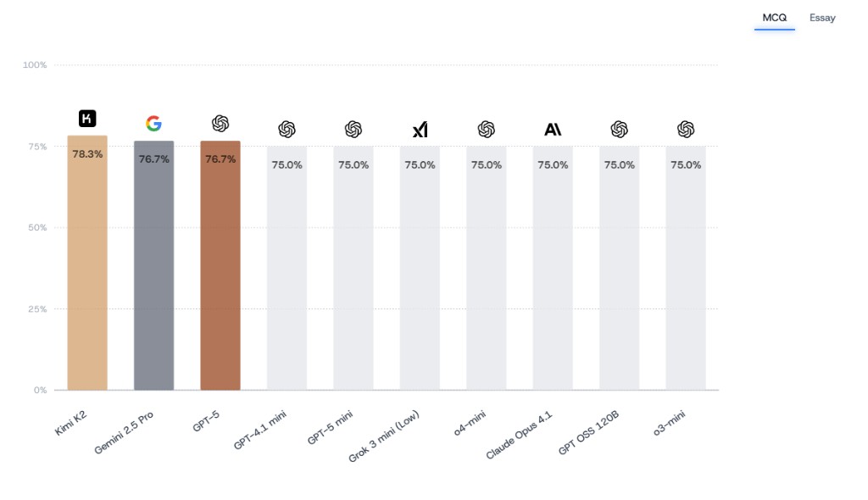Image resolution: width=868 pixels, height=500 pixels.
Task: Click the Google logo above Gemini bar
Action: [153, 124]
